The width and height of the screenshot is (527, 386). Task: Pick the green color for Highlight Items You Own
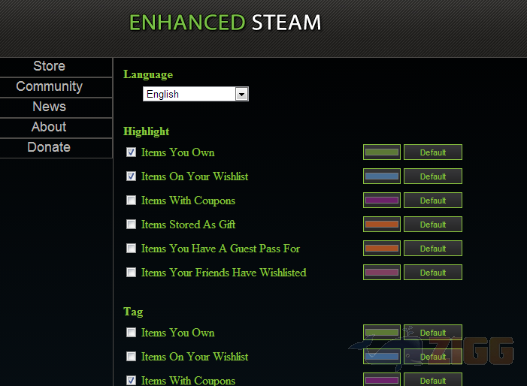[x=382, y=152]
